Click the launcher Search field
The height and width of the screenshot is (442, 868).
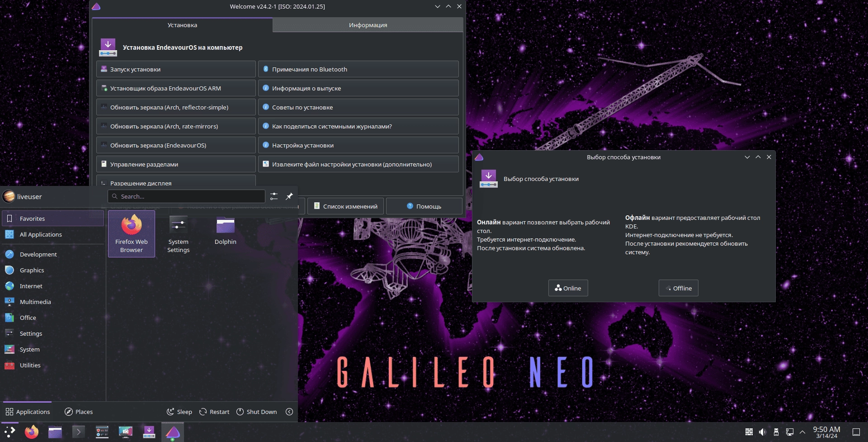click(186, 196)
